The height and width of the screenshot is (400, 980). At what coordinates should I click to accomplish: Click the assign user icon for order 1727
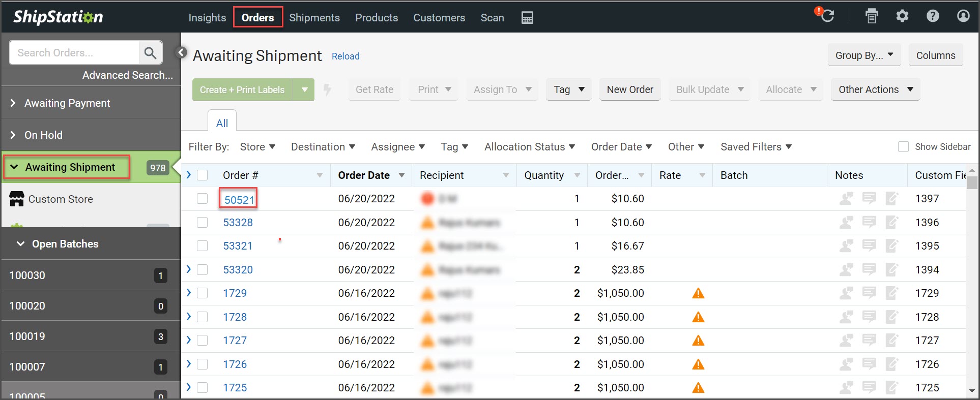click(846, 341)
